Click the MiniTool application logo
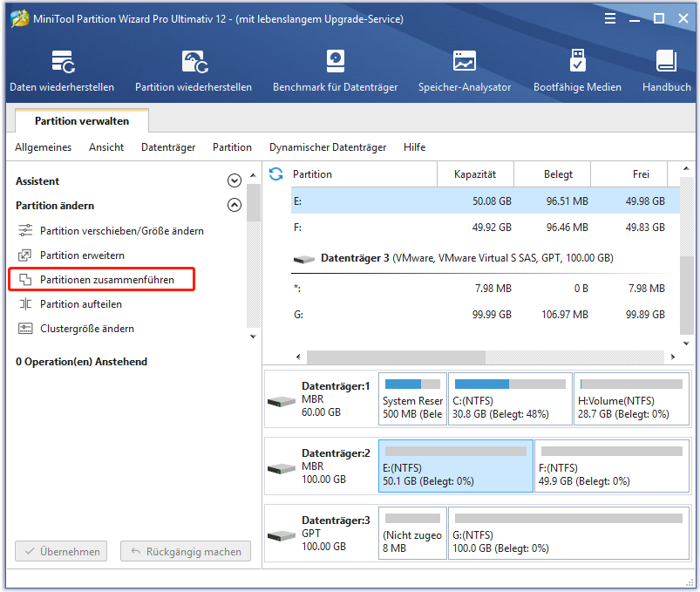The width and height of the screenshot is (700, 592). click(20, 19)
